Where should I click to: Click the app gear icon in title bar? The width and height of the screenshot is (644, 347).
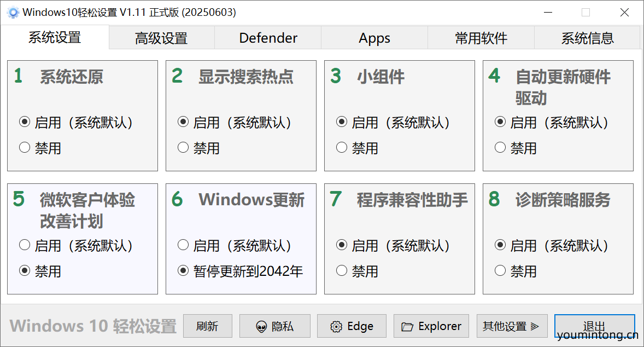13,13
